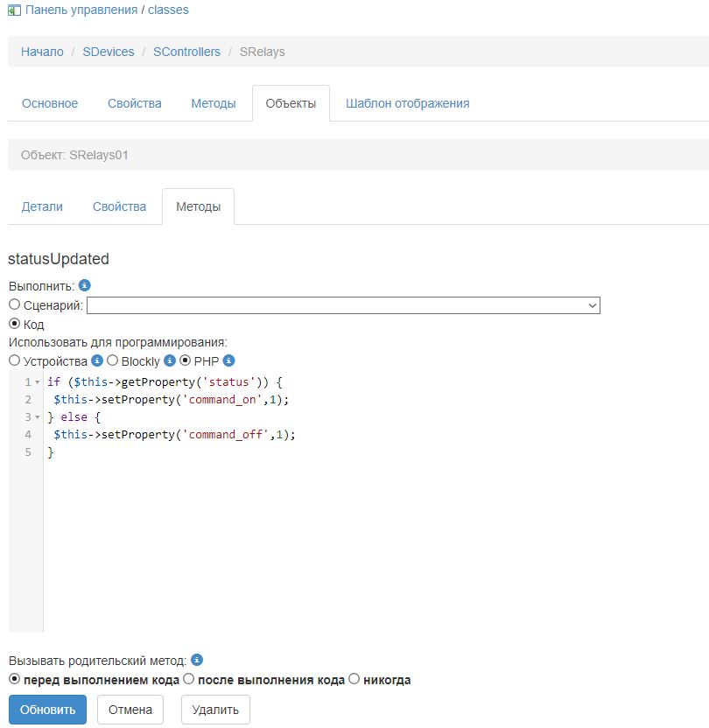Screen dimensions: 709x728
Task: Click the Отмена button
Action: click(x=130, y=710)
